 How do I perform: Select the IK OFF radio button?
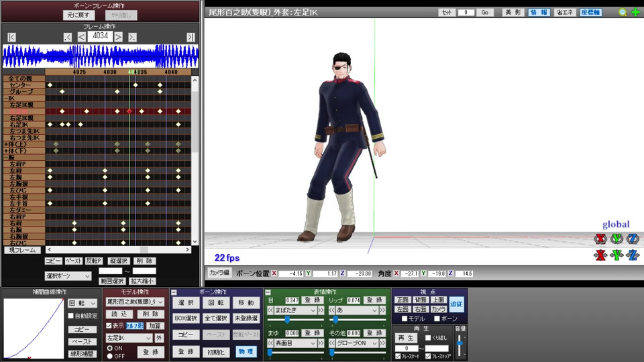(109, 356)
